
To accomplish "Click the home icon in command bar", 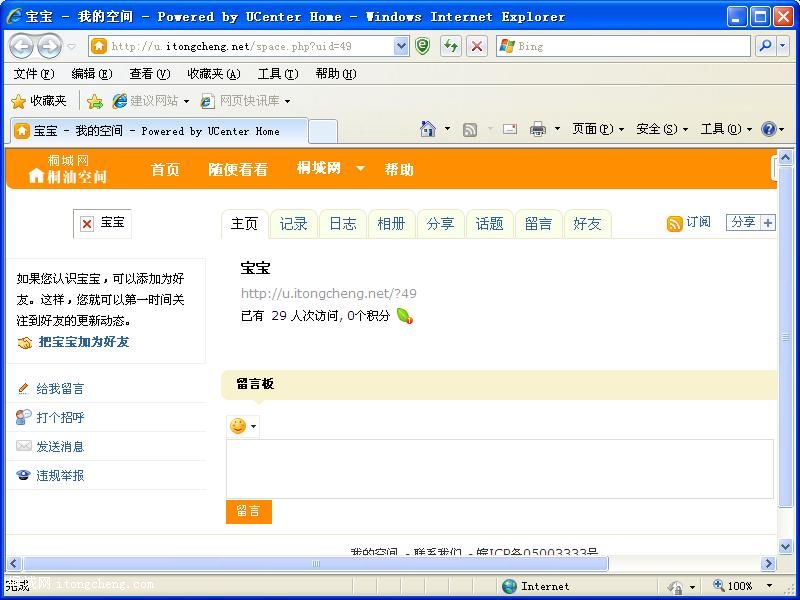I will 428,129.
